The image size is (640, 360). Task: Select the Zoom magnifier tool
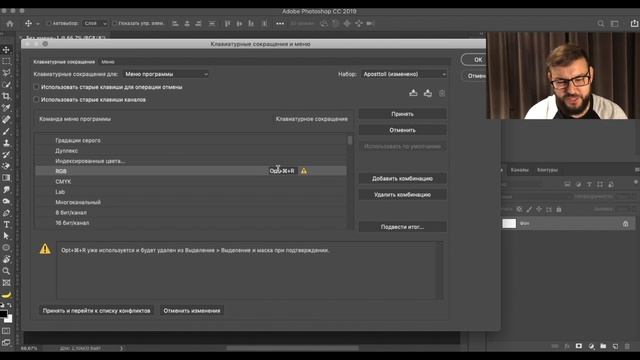[x=6, y=271]
